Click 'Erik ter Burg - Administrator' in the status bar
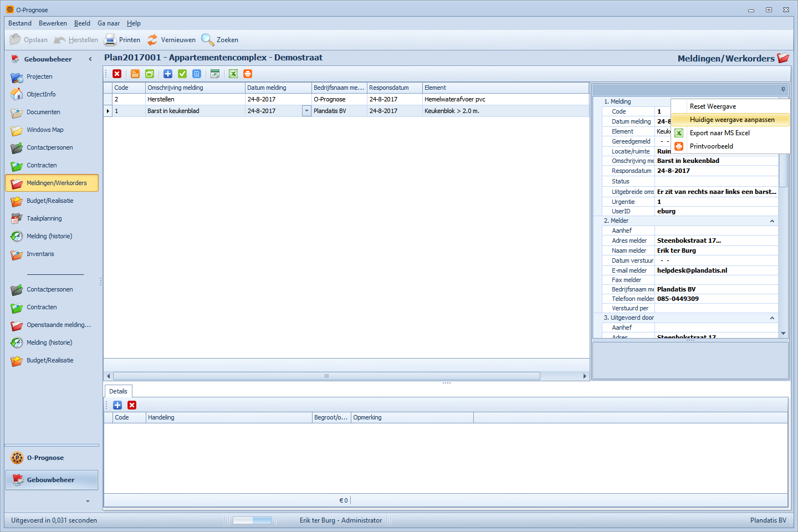 coord(341,520)
